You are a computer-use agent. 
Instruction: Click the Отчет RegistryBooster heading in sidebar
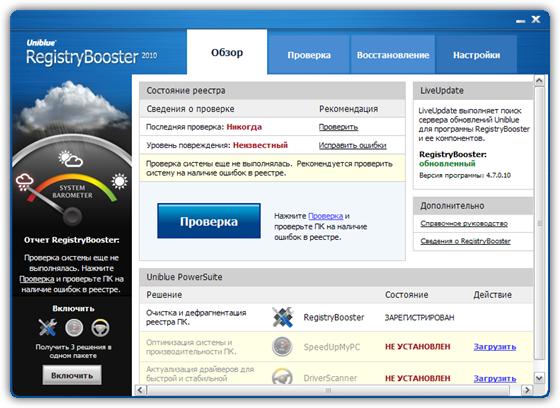[72, 240]
